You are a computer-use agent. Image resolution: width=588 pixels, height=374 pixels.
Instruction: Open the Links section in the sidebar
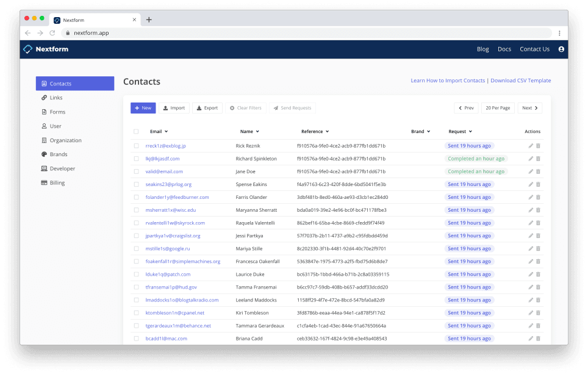tap(54, 97)
